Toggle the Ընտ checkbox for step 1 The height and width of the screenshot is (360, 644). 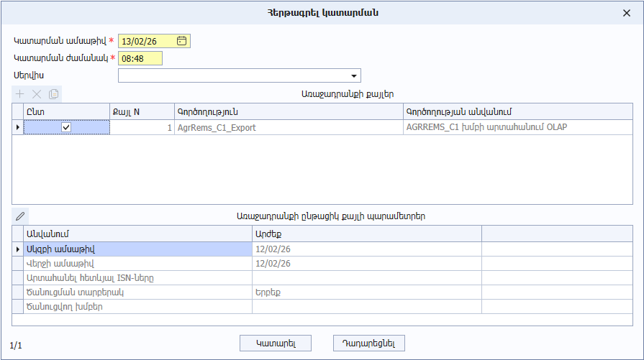[x=67, y=127]
